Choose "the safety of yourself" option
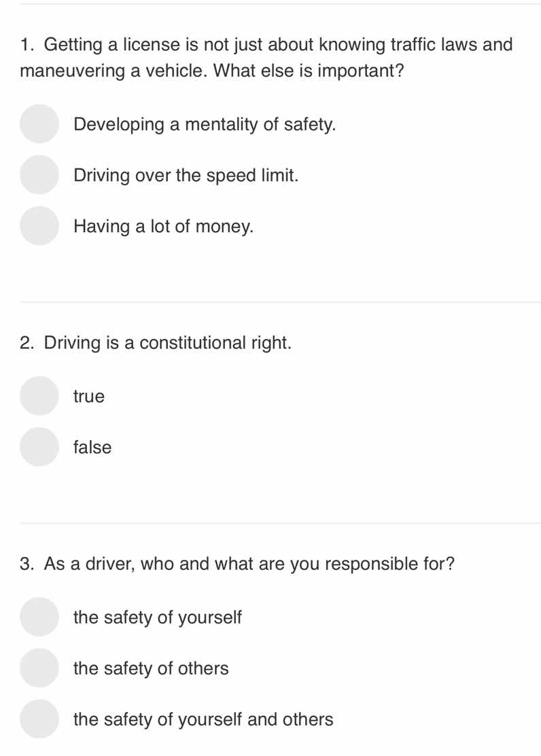Viewport: 541px width, 756px height. [39, 617]
